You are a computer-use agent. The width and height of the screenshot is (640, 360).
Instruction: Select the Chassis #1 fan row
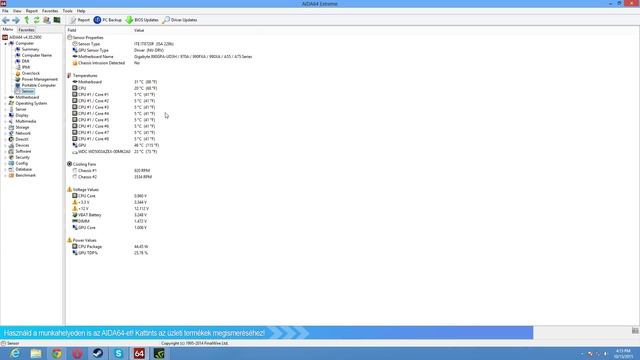point(111,171)
